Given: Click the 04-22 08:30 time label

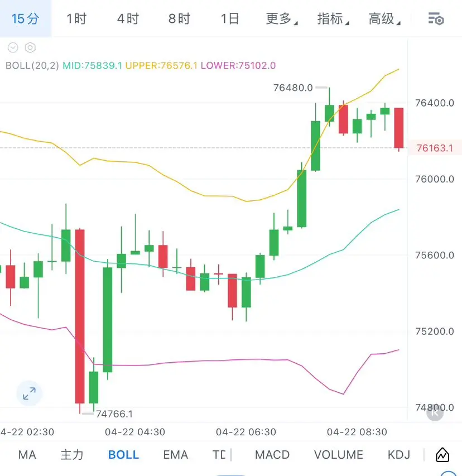Looking at the screenshot, I should [x=357, y=432].
